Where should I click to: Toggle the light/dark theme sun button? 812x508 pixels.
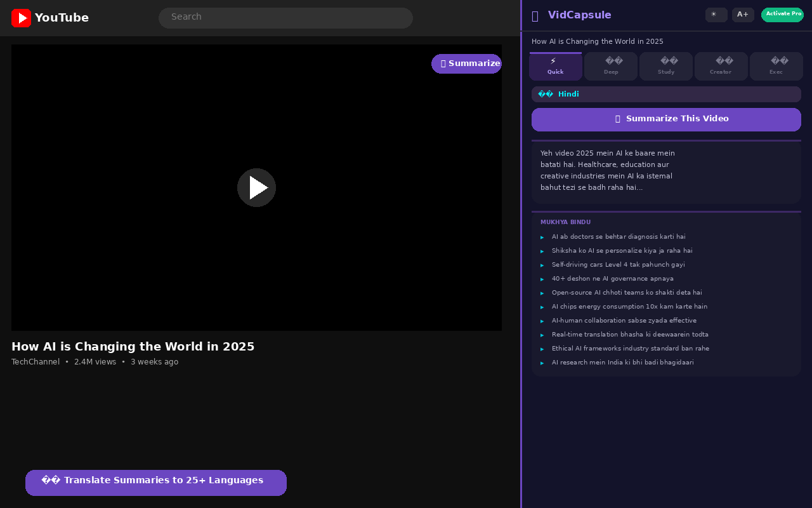pyautogui.click(x=716, y=15)
